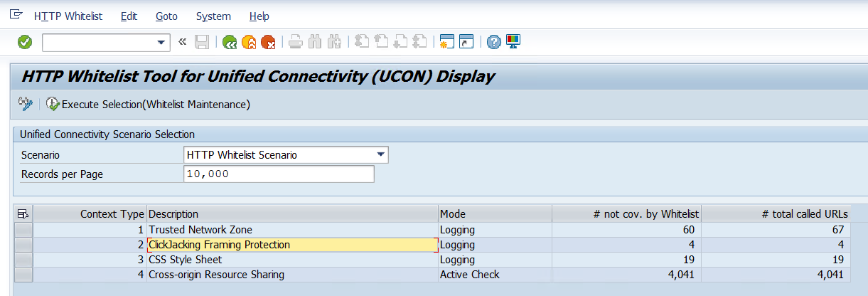Select row for Trusted Network Zone
This screenshot has width=868, height=296.
coord(23,229)
